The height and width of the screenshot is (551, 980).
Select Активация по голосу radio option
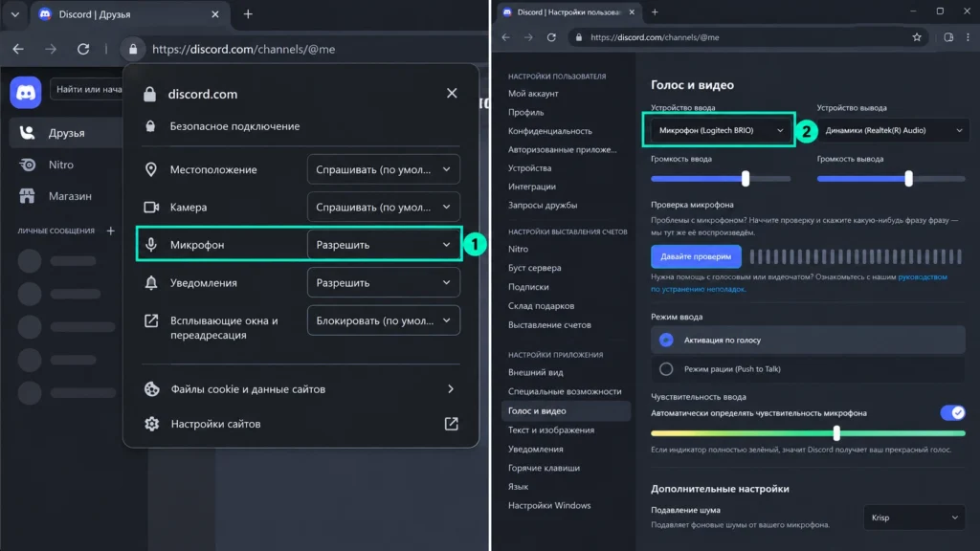[x=808, y=340]
